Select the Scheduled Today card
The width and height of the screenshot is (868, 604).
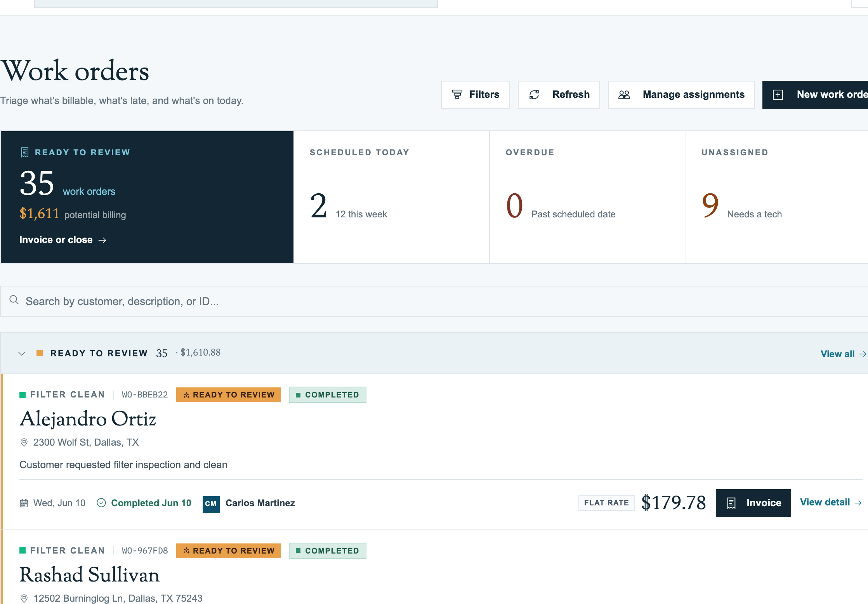coord(392,197)
